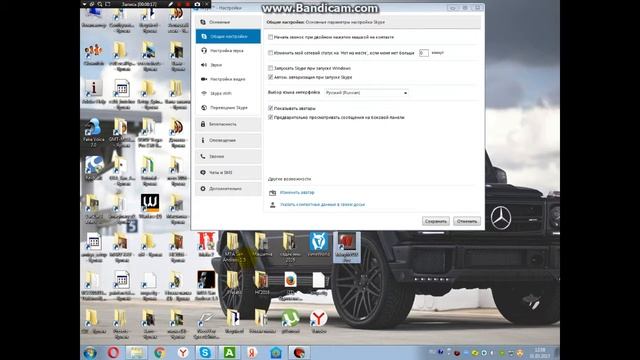Open the Windows Start orb

90,352
